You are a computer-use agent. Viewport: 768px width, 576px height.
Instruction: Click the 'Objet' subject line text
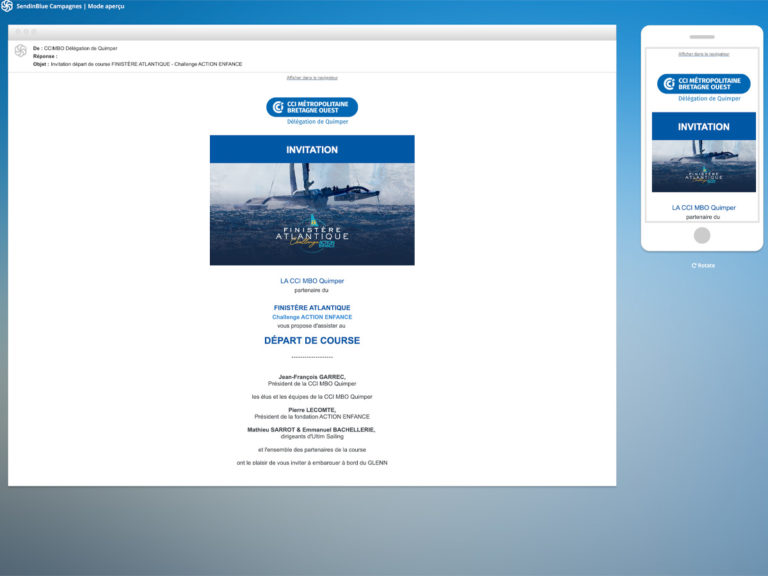click(138, 64)
